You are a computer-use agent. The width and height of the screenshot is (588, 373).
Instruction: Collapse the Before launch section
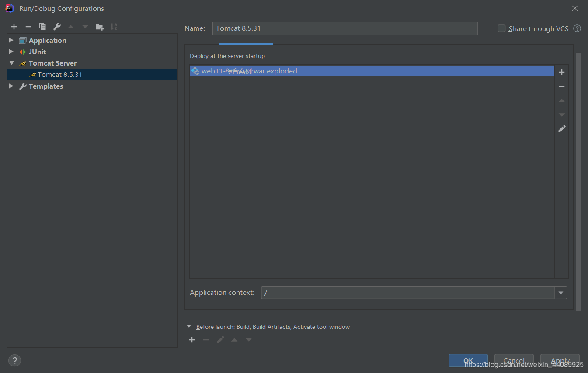click(x=189, y=326)
